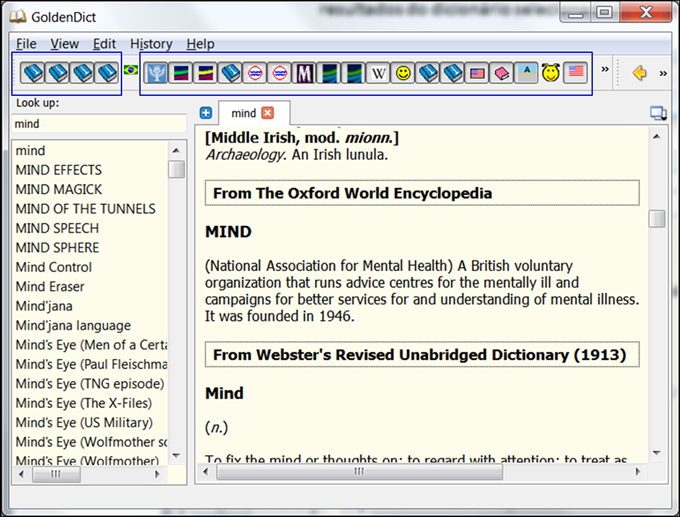Select the small US flag dictionary icon
Screen dimensions: 680x517
pos(477,73)
